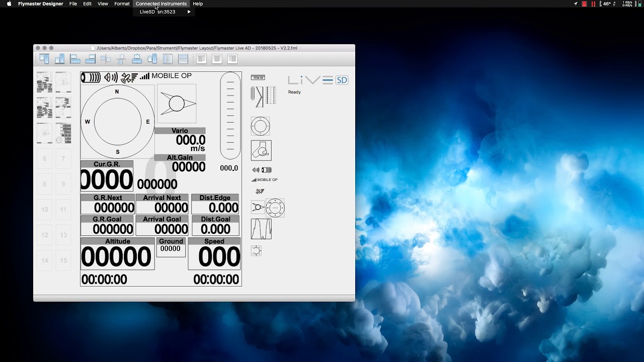The image size is (644, 362).
Task: Set text alignment to left
Action: coord(201,59)
